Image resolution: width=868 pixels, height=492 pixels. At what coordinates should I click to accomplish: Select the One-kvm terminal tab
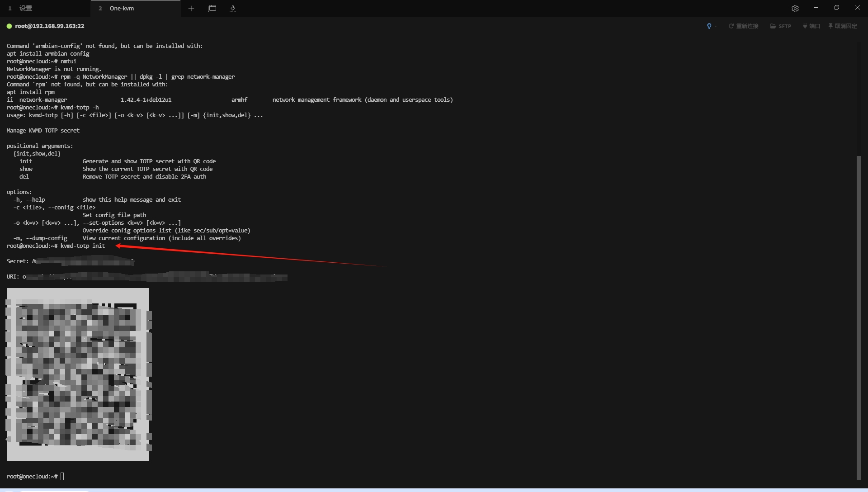click(x=135, y=8)
